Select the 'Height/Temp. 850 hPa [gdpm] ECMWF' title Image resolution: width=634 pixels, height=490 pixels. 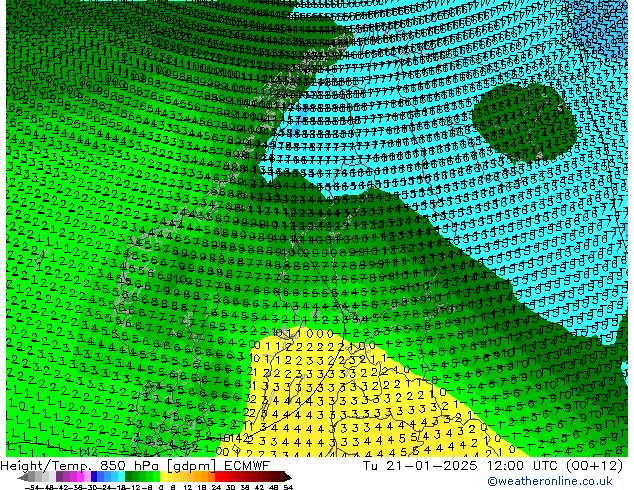click(x=135, y=466)
